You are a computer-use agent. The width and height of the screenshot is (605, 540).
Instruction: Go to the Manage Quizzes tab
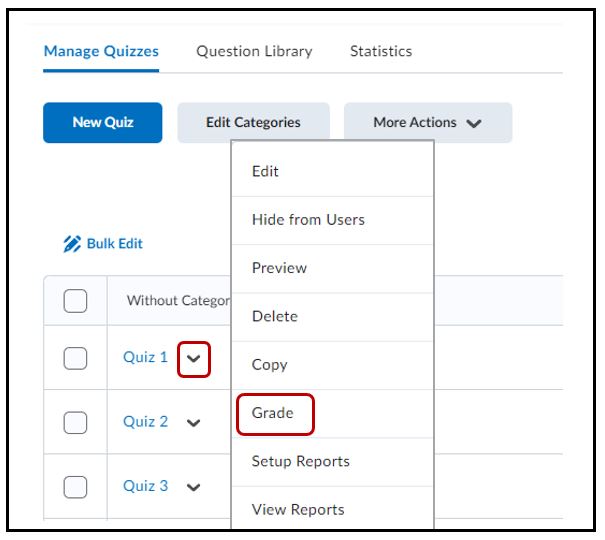pos(101,51)
